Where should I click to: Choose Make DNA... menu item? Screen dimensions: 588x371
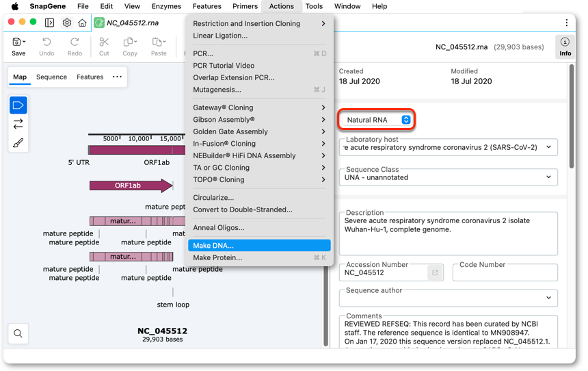pyautogui.click(x=259, y=246)
